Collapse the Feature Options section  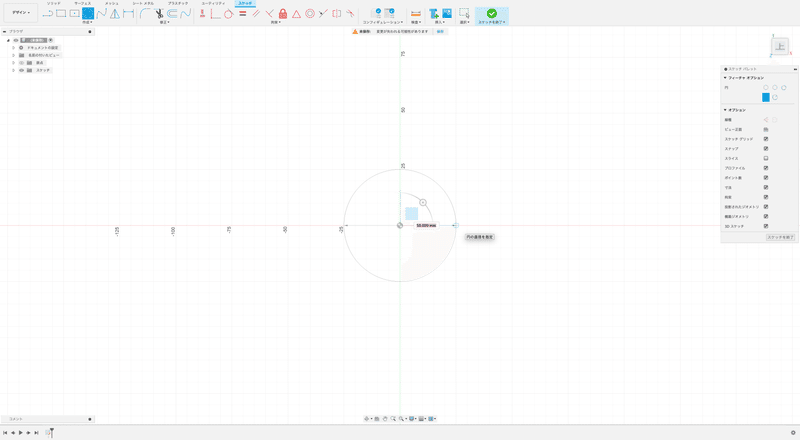click(725, 78)
